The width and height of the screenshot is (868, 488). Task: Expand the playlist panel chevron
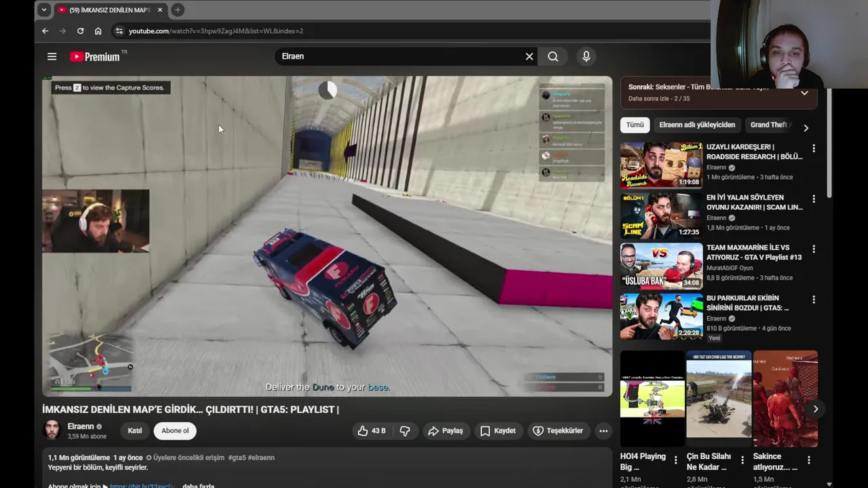click(x=804, y=93)
